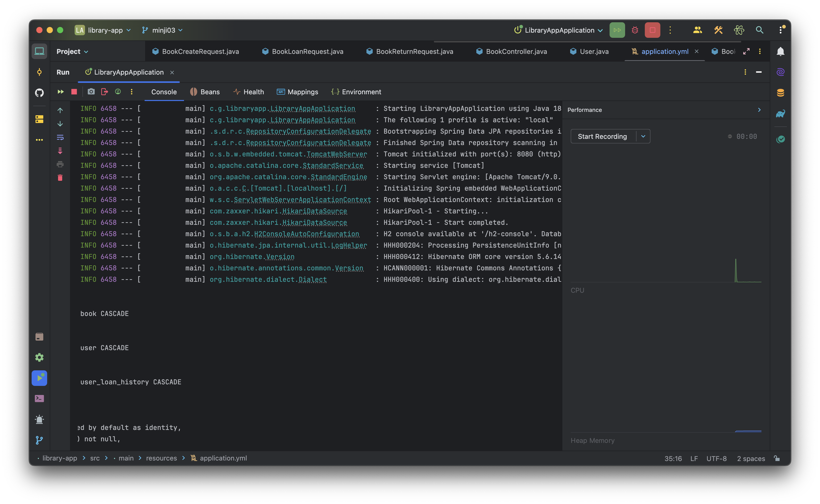Select the Beans tab

click(205, 92)
